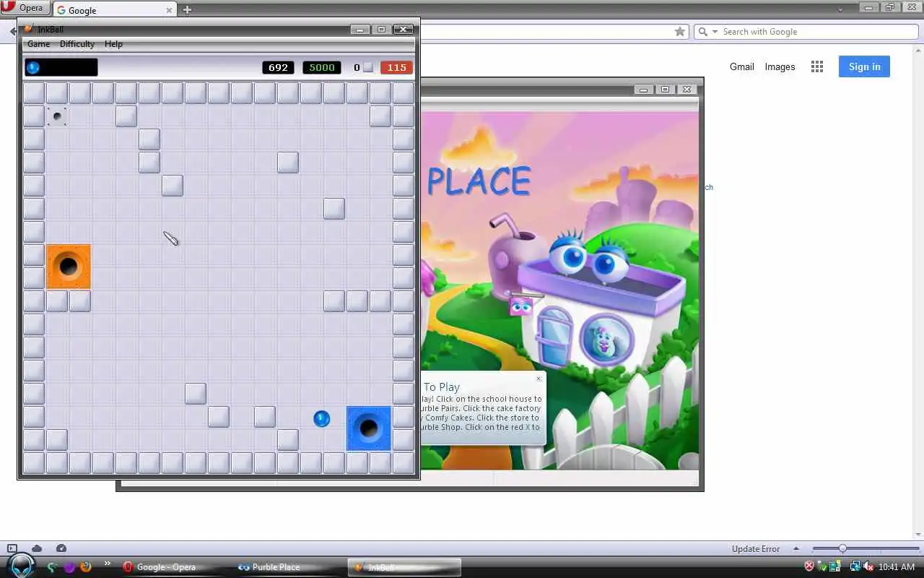Launch Firefox from quick launch
The width and height of the screenshot is (924, 578).
85,566
